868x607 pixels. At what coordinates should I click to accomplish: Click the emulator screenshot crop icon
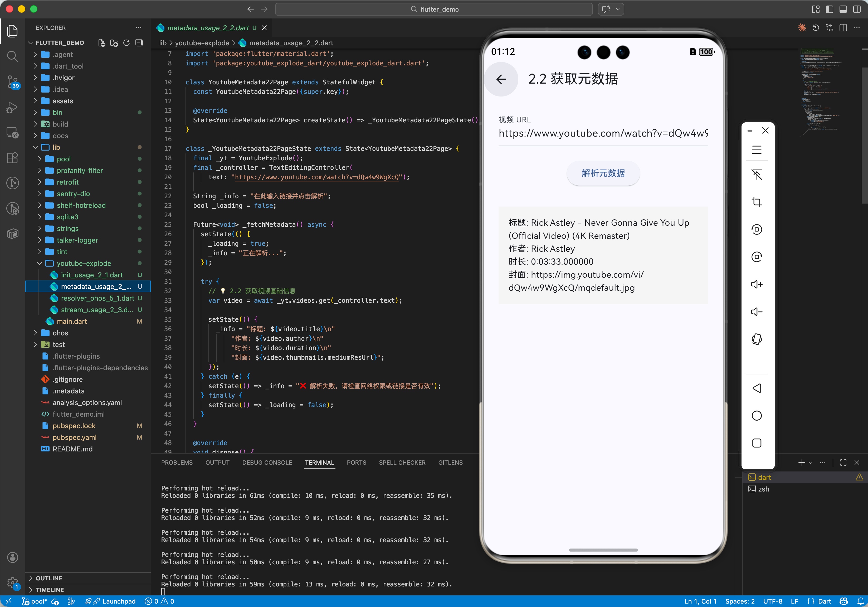pyautogui.click(x=757, y=202)
